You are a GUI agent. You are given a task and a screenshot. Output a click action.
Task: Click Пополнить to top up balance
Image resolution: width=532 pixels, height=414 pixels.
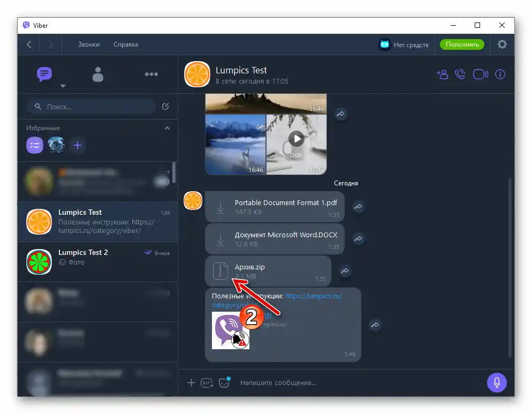[x=461, y=44]
